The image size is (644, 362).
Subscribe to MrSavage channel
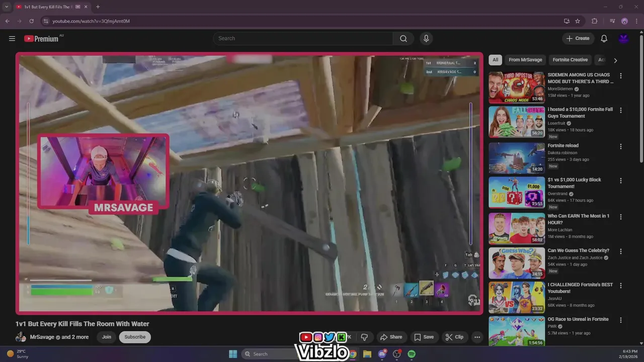coord(135,337)
